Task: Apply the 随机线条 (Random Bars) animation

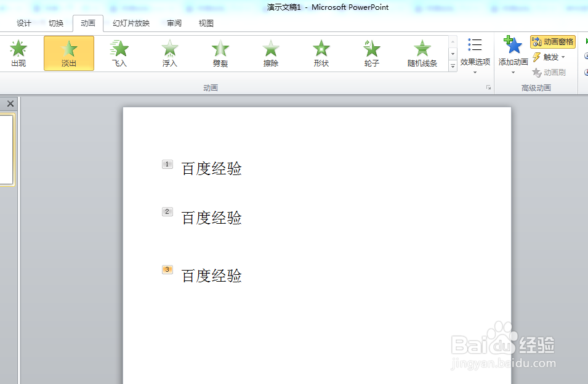Action: (x=422, y=52)
